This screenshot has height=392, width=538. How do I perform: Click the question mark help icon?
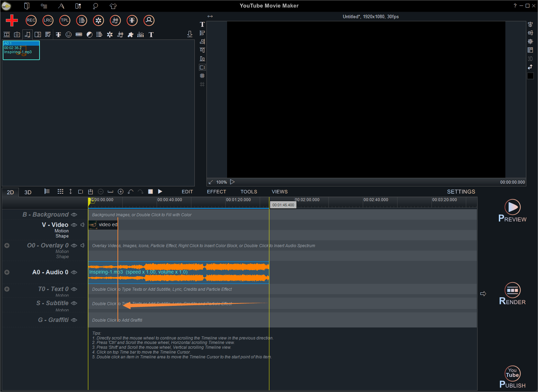tap(515, 5)
